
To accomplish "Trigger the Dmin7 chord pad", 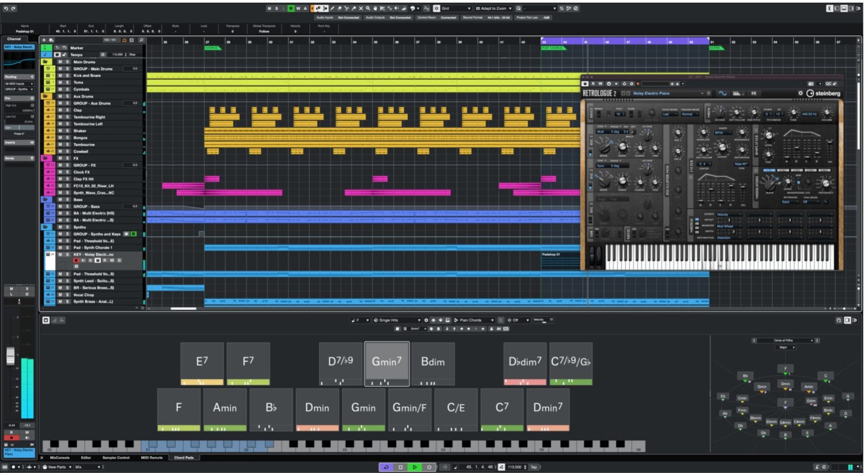I will pos(548,410).
